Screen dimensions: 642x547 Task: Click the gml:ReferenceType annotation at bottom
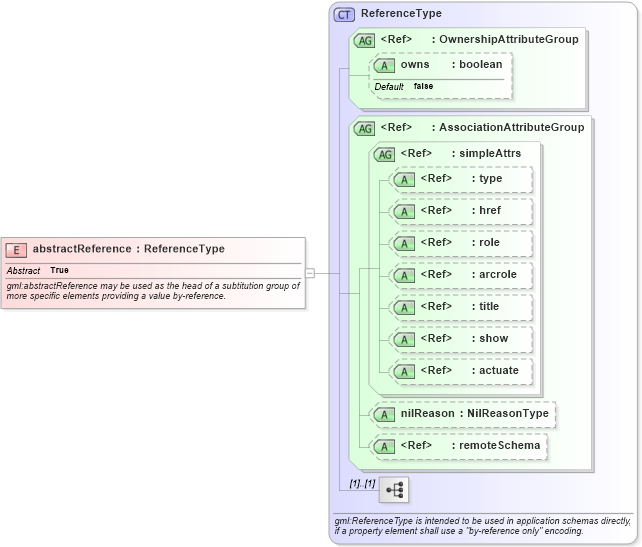pos(482,526)
